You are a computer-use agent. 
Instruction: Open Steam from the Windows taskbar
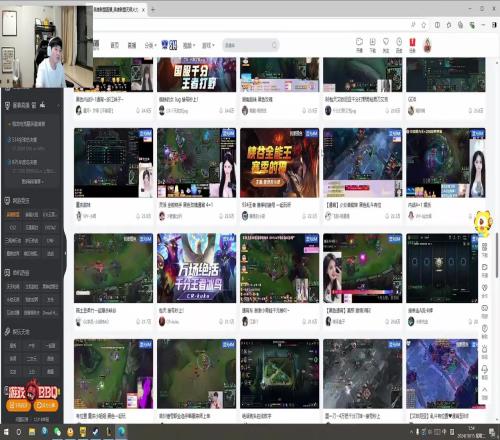click(x=95, y=432)
